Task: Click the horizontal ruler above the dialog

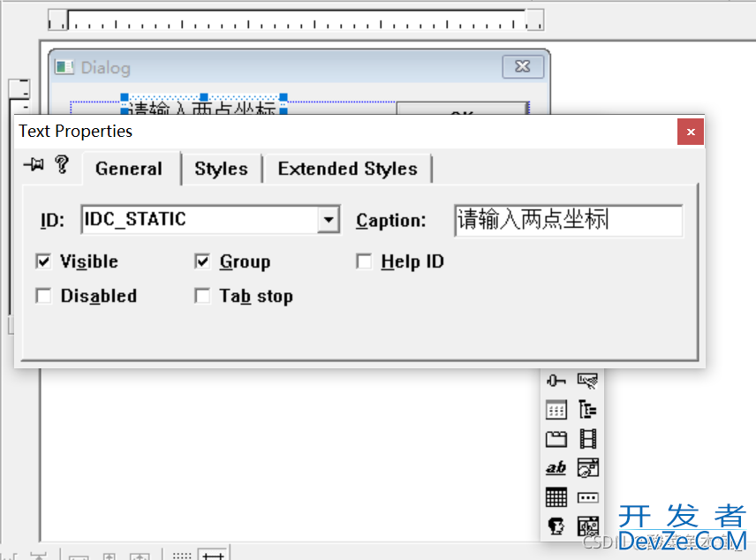Action: click(x=296, y=19)
